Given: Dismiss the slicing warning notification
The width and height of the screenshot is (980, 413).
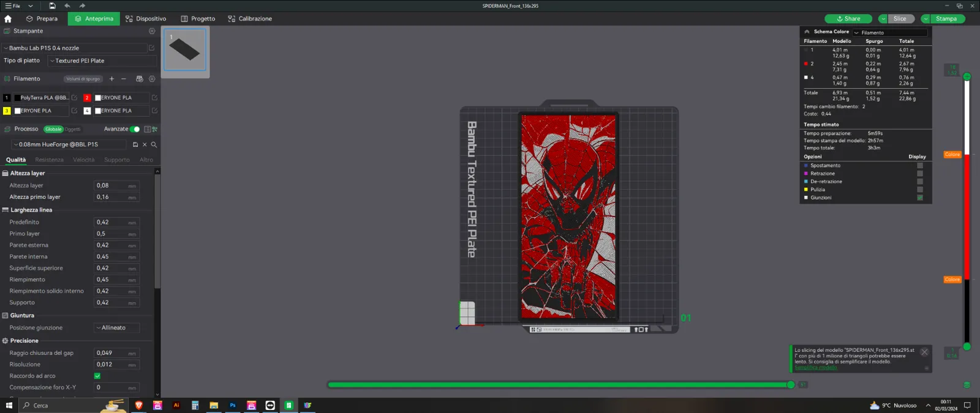Looking at the screenshot, I should click(924, 352).
